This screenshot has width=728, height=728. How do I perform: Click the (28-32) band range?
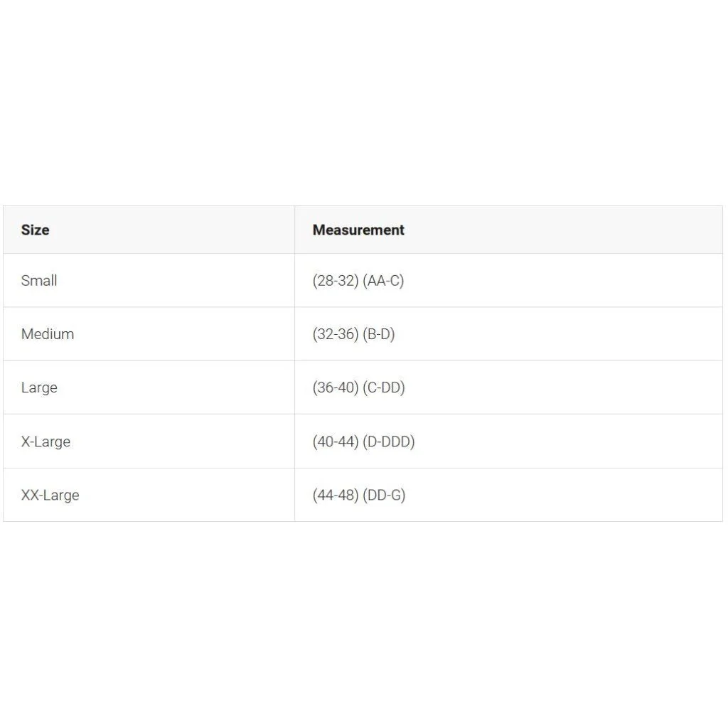coord(336,280)
